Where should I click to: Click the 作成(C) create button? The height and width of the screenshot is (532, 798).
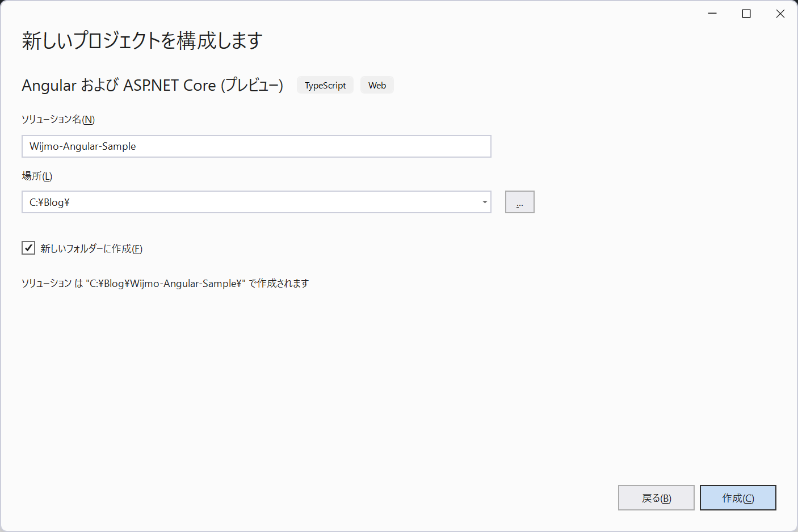[x=738, y=498]
